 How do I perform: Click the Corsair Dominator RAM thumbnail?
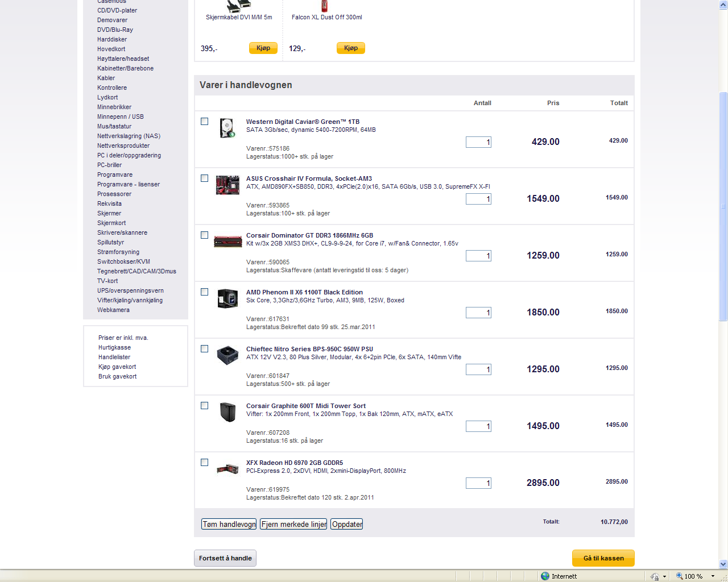228,242
